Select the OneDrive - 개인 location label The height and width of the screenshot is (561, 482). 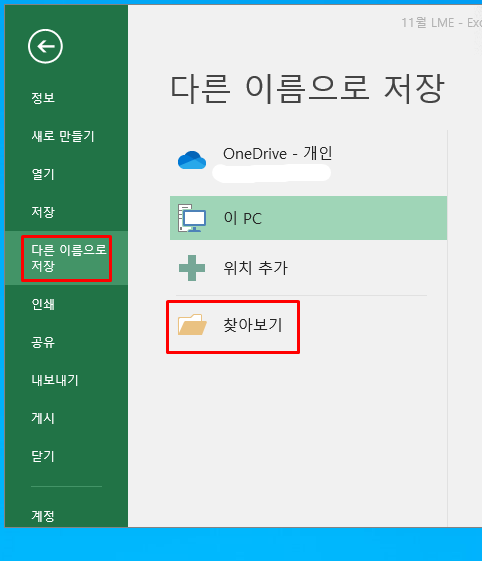278,153
